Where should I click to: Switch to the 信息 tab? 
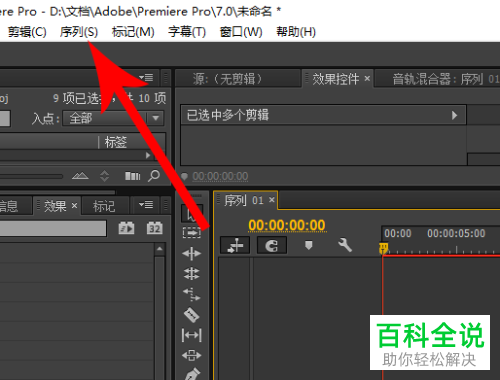[10, 206]
